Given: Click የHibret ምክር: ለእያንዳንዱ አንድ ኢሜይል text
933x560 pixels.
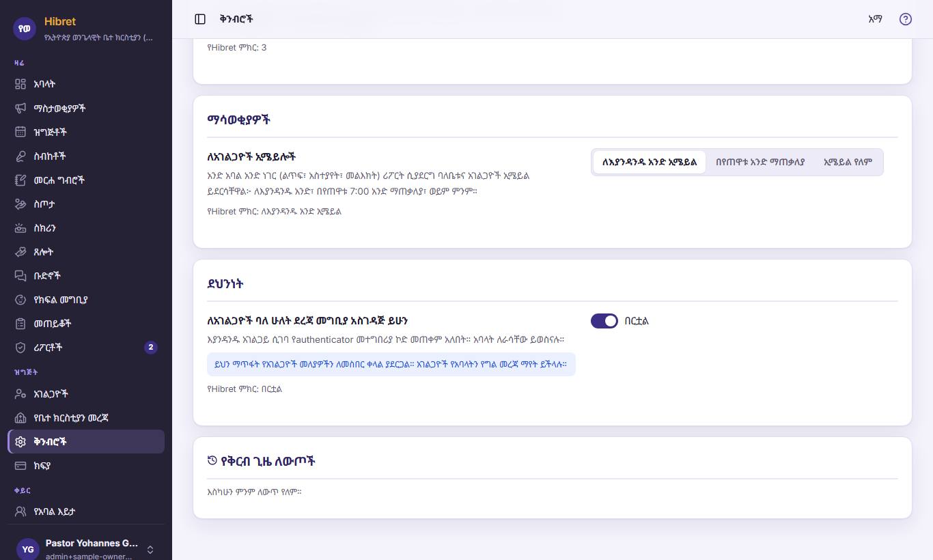Looking at the screenshot, I should (274, 211).
